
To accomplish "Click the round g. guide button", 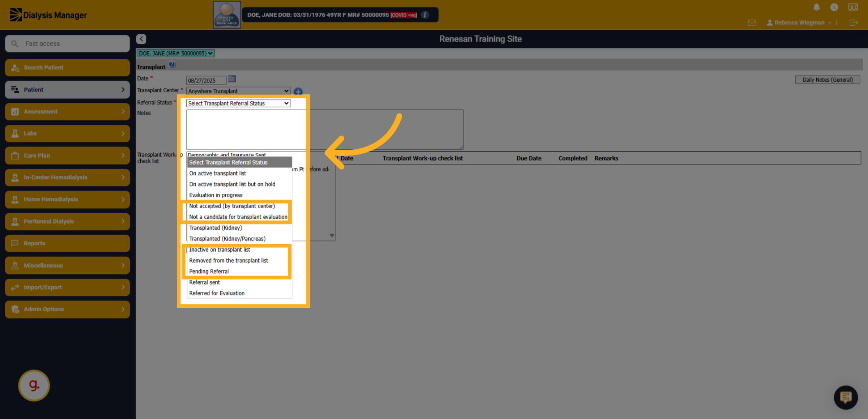I will pos(34,385).
